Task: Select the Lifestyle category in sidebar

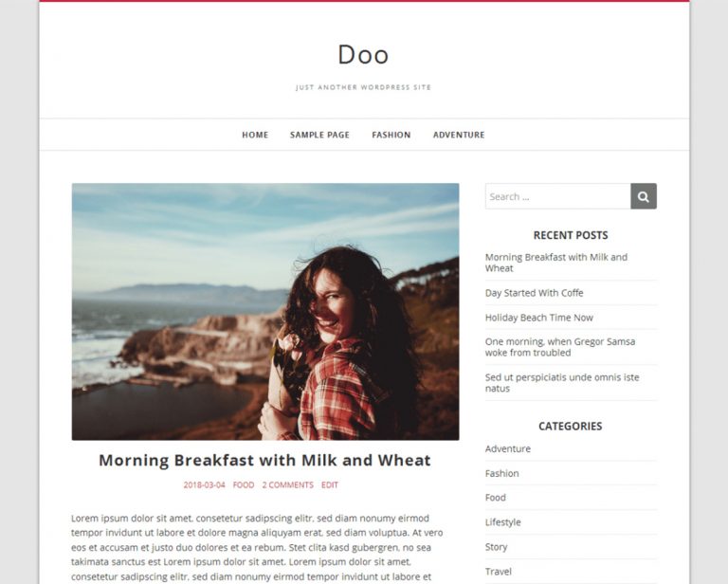Action: [502, 522]
